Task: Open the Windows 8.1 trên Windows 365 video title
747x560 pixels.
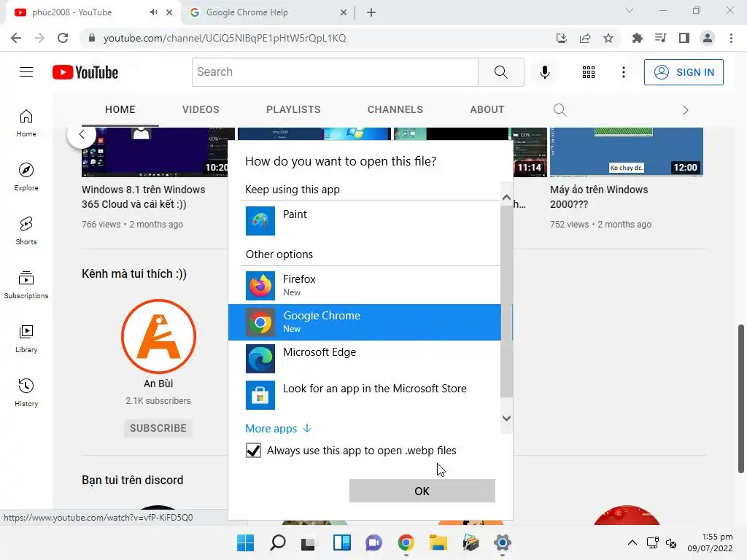Action: tap(144, 197)
